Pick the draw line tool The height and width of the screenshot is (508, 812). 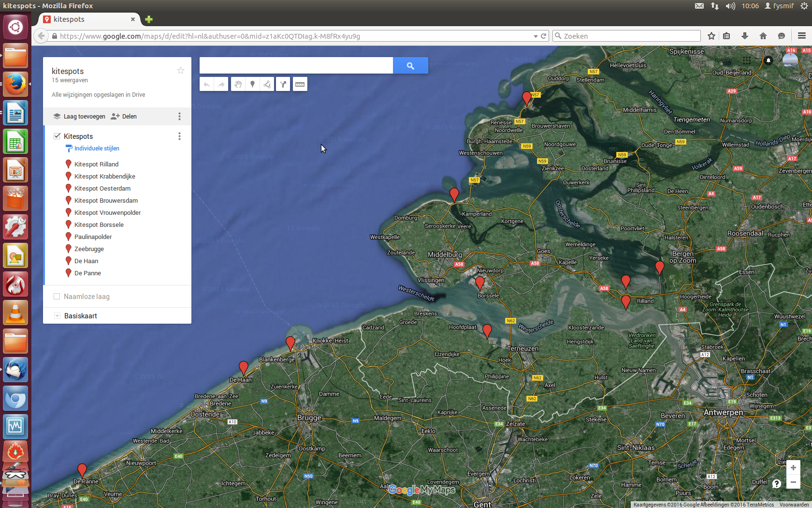(x=267, y=84)
